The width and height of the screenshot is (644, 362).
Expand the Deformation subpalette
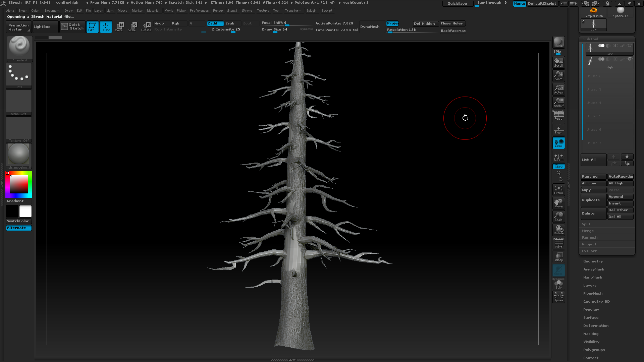(596, 326)
